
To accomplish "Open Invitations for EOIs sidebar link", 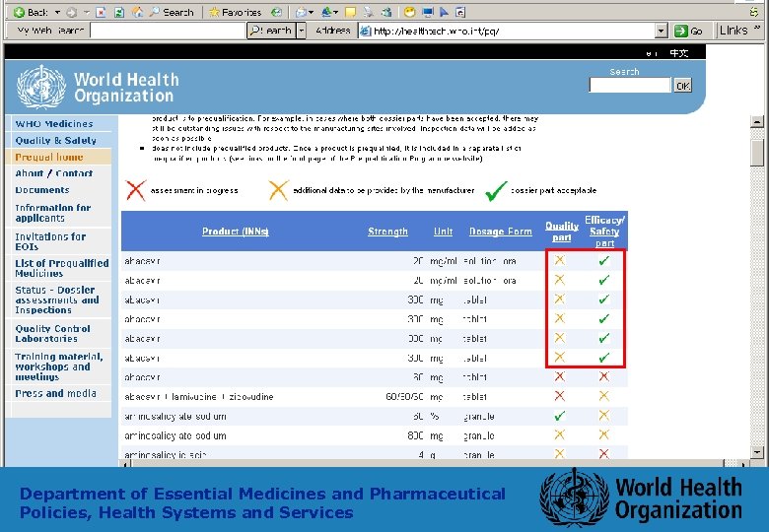I will click(x=50, y=241).
